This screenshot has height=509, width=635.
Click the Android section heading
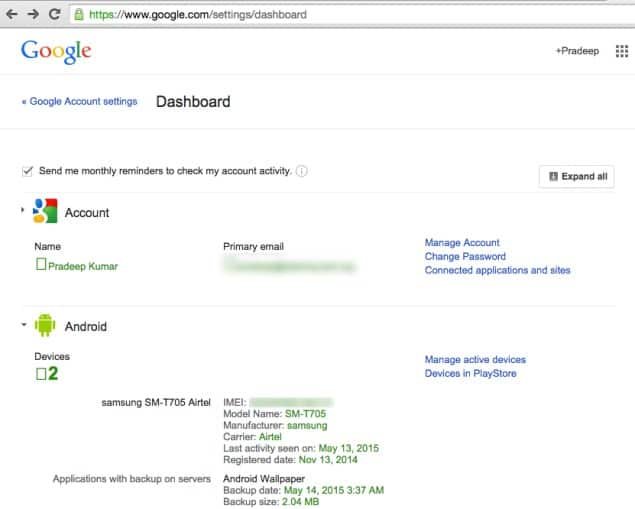click(86, 326)
